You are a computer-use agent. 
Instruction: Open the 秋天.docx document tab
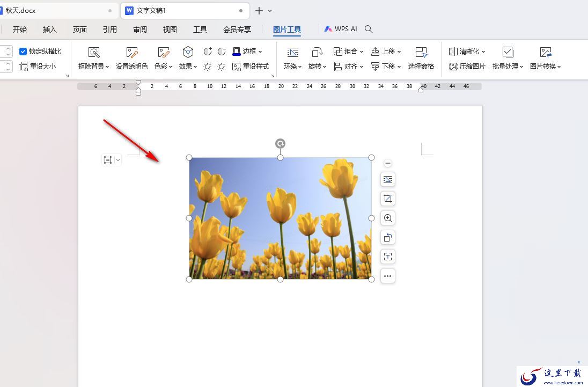pyautogui.click(x=57, y=11)
